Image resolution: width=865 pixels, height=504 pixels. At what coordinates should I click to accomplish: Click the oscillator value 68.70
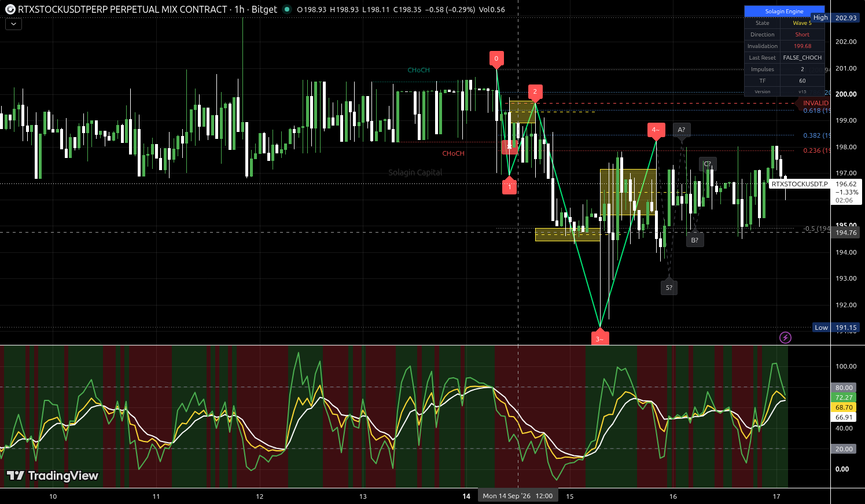click(x=844, y=407)
